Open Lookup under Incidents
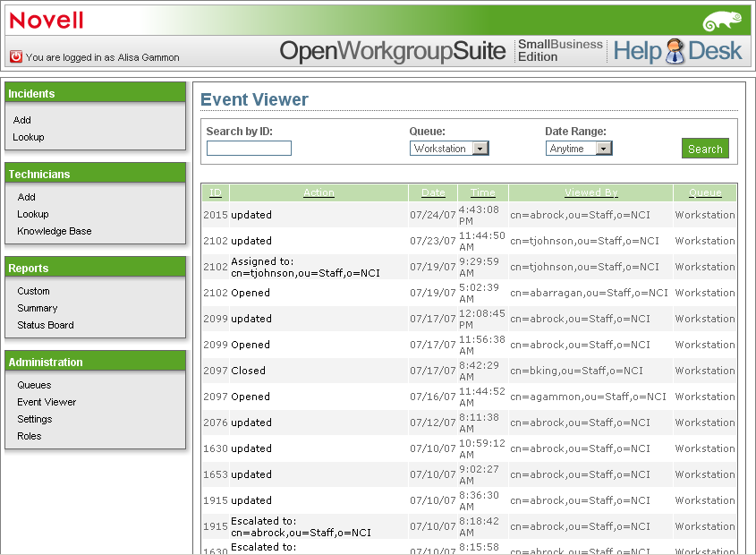The image size is (756, 555). (x=29, y=137)
